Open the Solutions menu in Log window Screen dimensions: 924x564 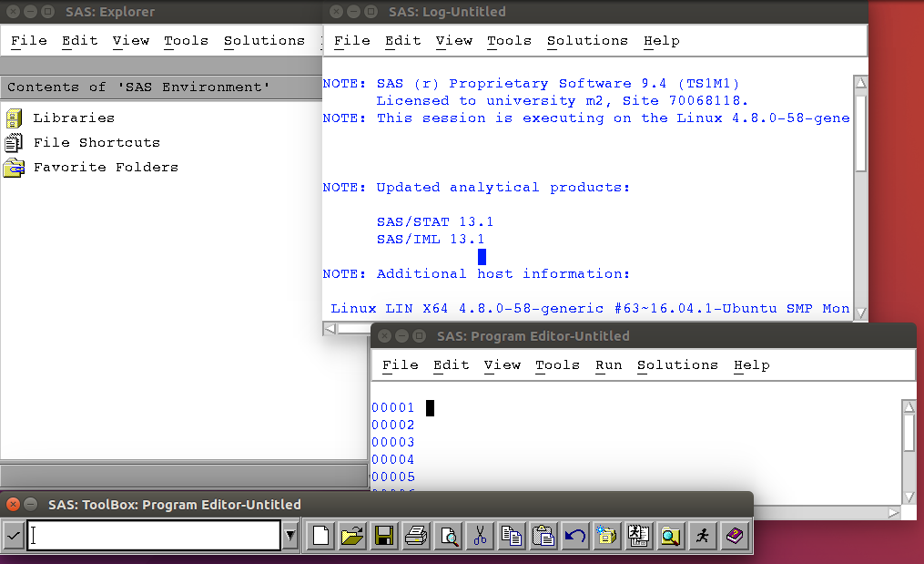[587, 41]
